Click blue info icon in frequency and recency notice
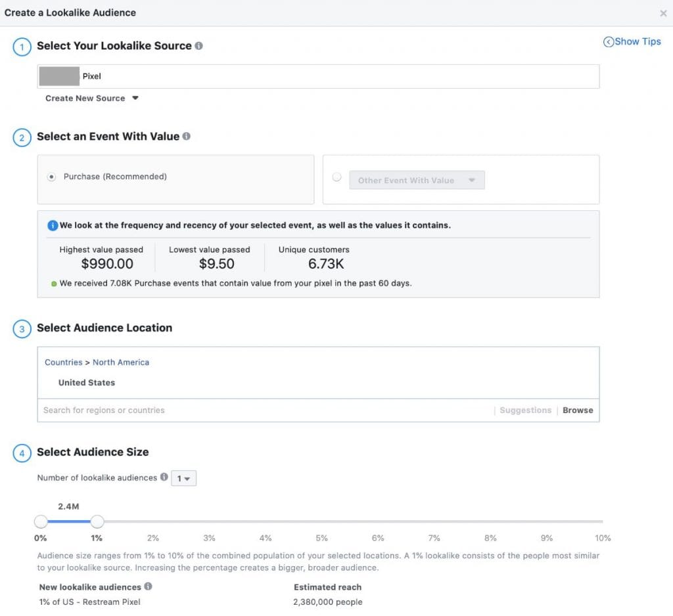The height and width of the screenshot is (616, 673). tap(53, 225)
